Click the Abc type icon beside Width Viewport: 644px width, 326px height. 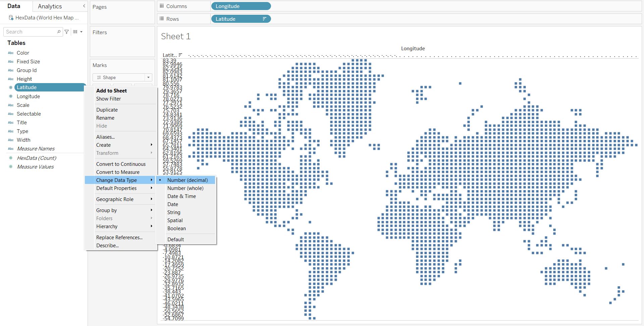tap(11, 140)
